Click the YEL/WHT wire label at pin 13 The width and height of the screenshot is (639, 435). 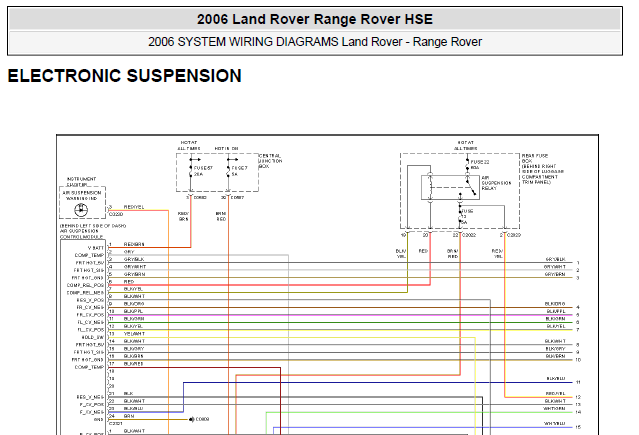pos(134,333)
